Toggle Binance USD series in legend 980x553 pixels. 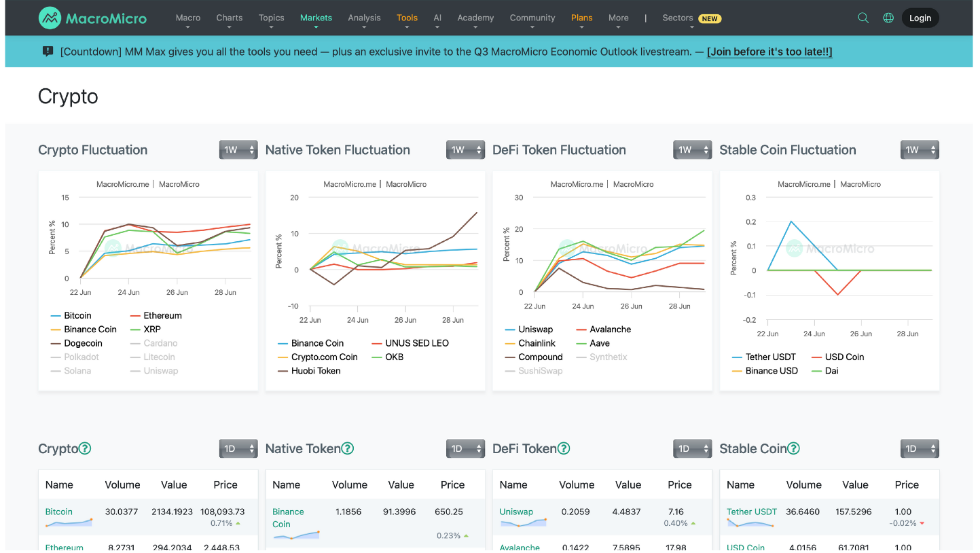tap(764, 371)
